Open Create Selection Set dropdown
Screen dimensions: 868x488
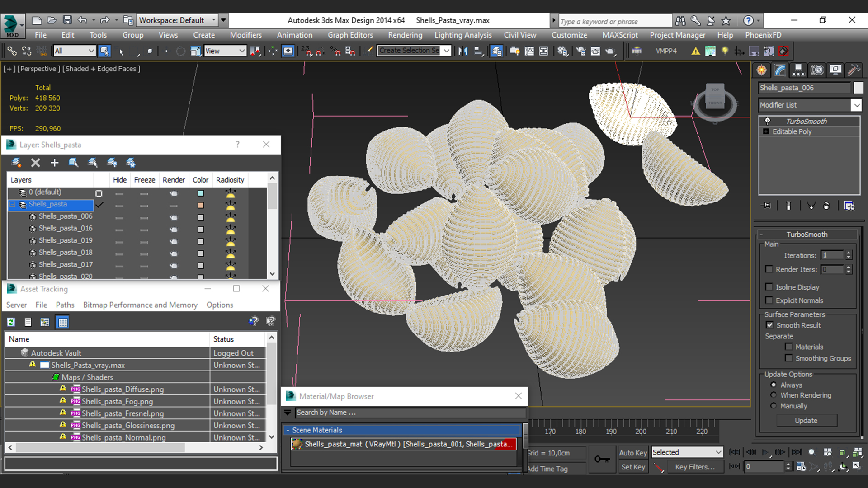point(447,51)
